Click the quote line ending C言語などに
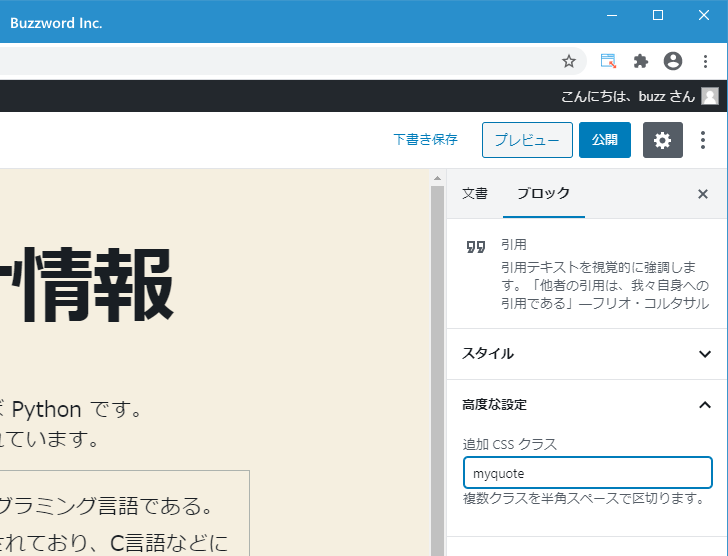This screenshot has width=728, height=556. click(114, 543)
